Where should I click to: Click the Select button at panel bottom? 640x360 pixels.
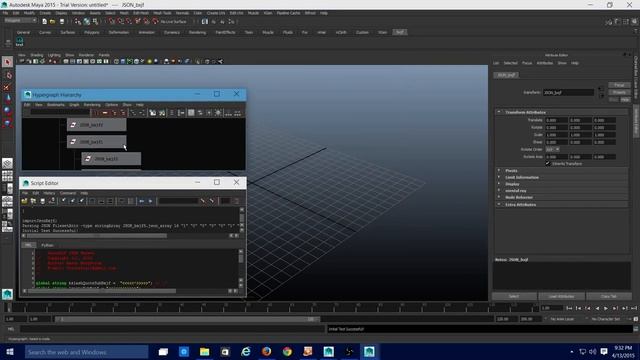pyautogui.click(x=514, y=296)
